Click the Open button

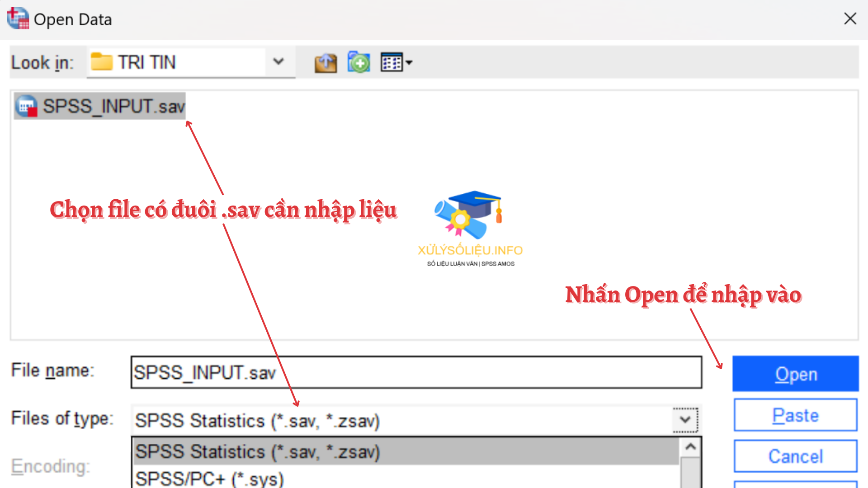pos(796,374)
